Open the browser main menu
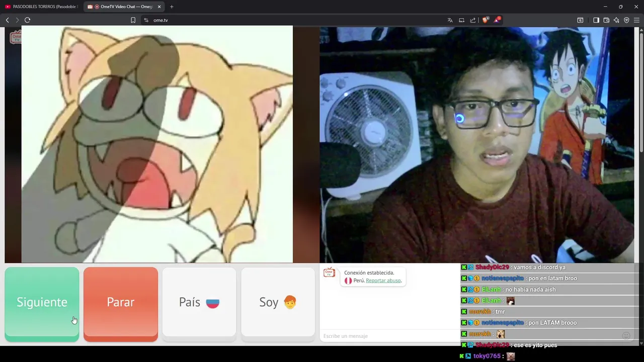644x362 pixels. click(637, 20)
